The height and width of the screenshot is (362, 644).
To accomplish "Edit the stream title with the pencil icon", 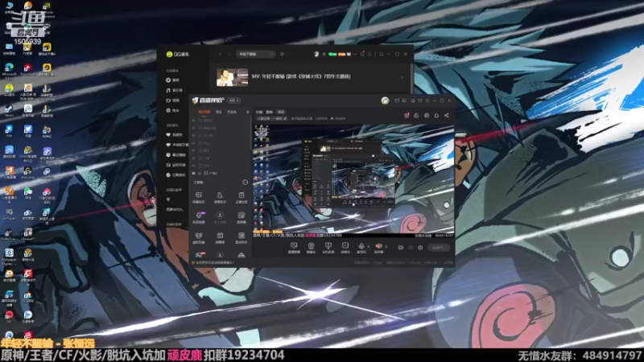I will 286,118.
